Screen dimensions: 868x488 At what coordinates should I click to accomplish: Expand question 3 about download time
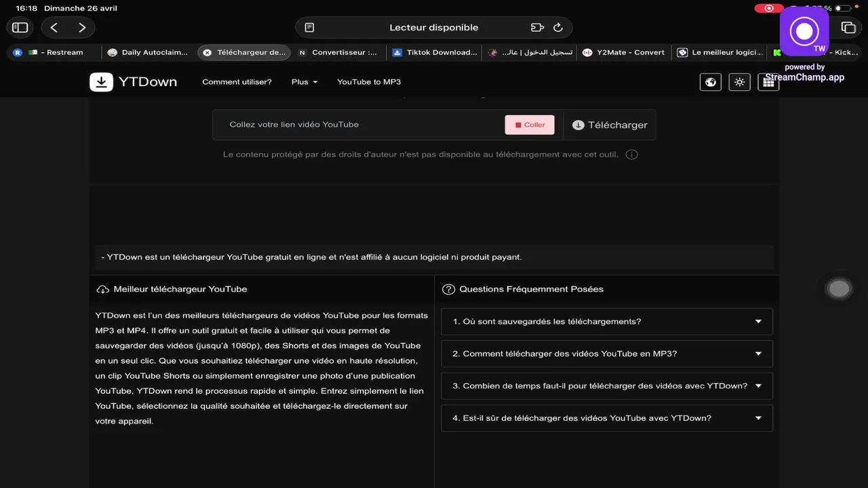click(607, 386)
